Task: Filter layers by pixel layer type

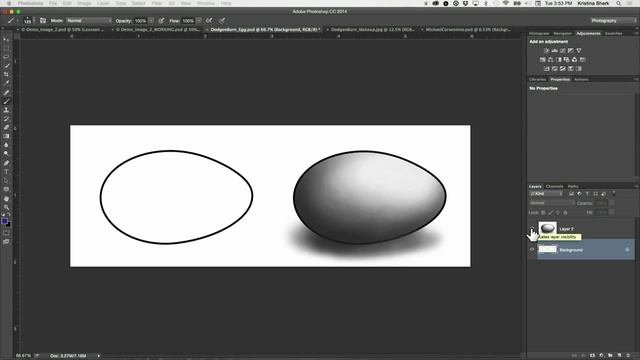Action: [x=571, y=194]
